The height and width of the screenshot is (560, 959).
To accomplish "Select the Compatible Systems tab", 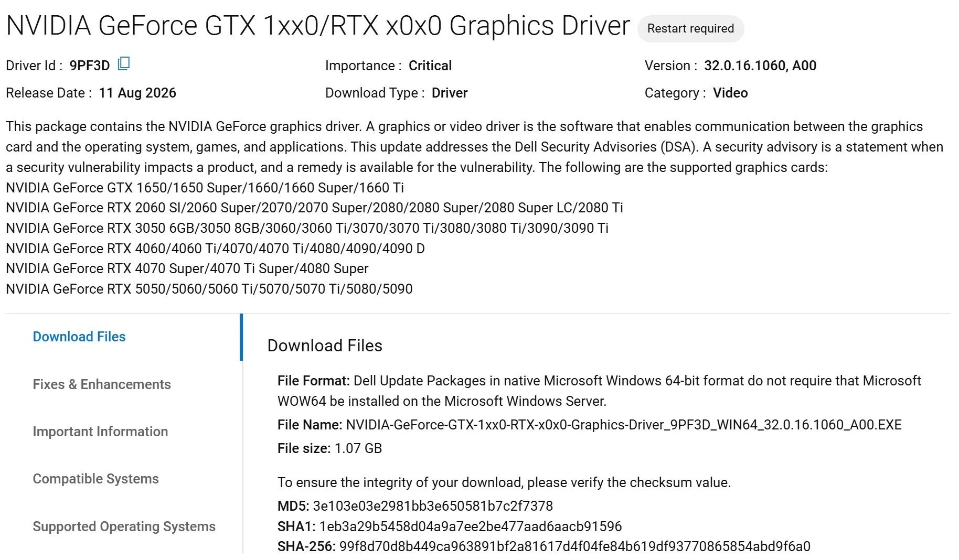I will pos(95,479).
